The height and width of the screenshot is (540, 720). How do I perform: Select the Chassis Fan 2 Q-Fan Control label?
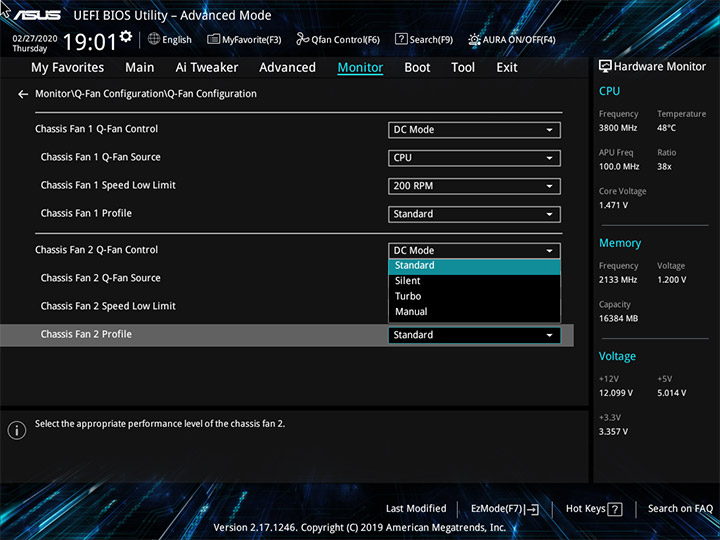(96, 250)
